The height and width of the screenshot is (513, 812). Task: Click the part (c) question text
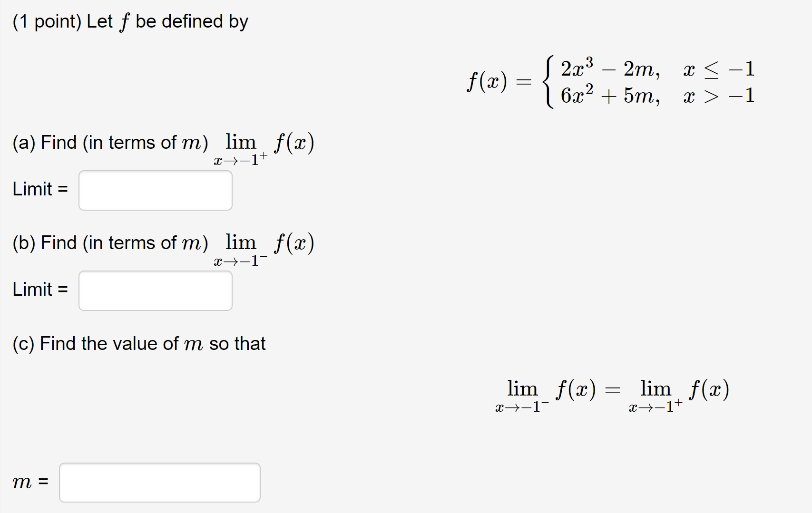(139, 343)
